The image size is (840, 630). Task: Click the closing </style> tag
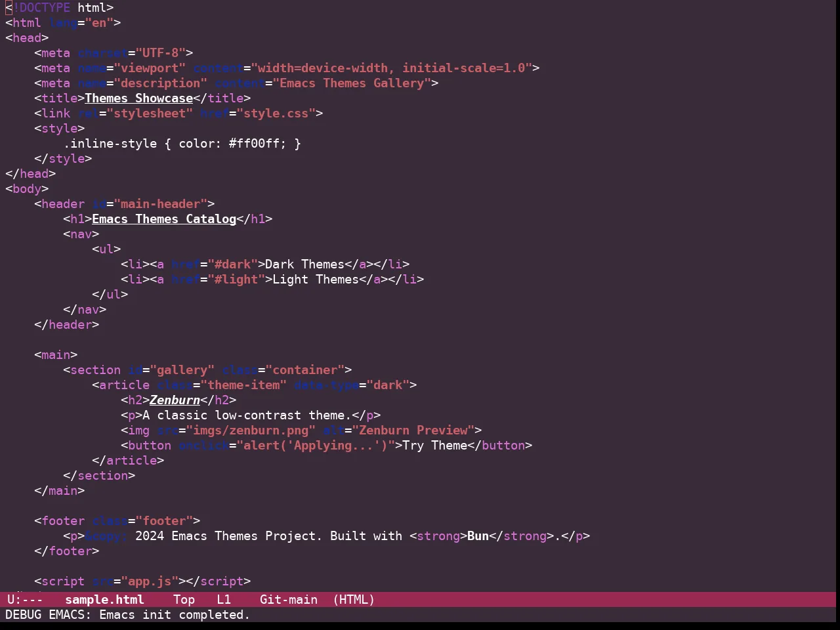coord(63,159)
